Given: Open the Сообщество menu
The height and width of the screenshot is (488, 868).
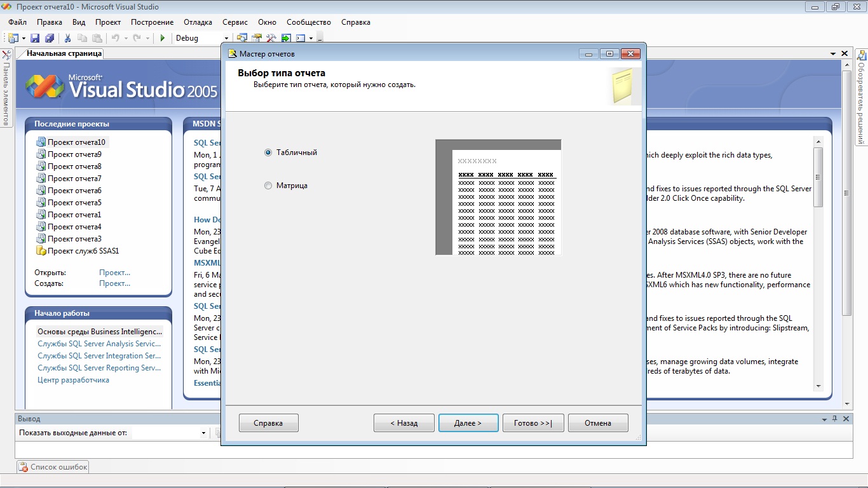Looking at the screenshot, I should [x=309, y=22].
